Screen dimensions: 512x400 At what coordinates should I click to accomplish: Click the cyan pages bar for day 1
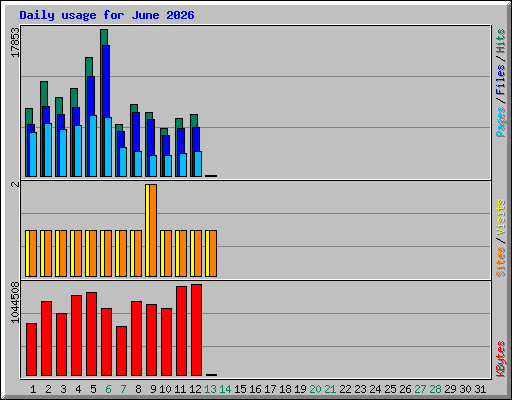point(33,154)
